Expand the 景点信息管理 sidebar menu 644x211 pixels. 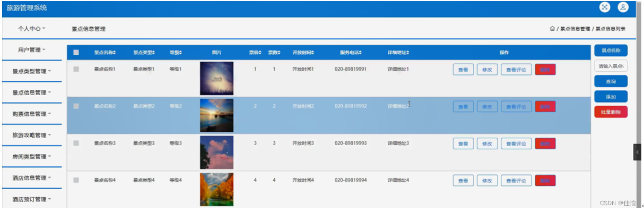pos(32,92)
